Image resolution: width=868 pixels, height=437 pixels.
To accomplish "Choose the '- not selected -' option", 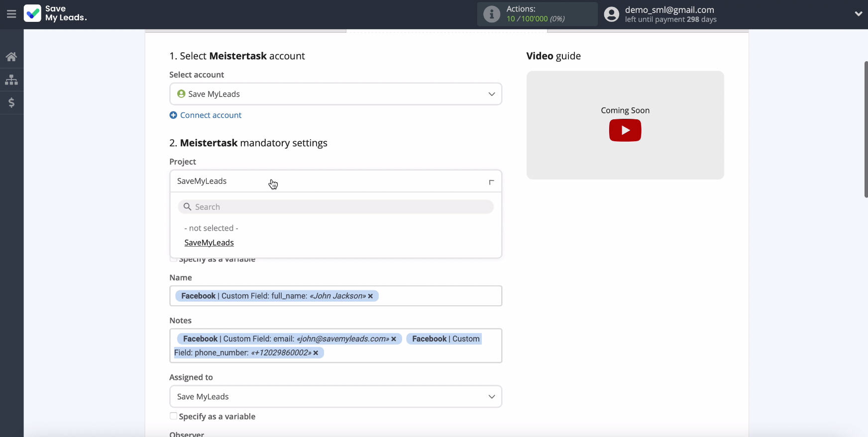I will click(x=211, y=228).
